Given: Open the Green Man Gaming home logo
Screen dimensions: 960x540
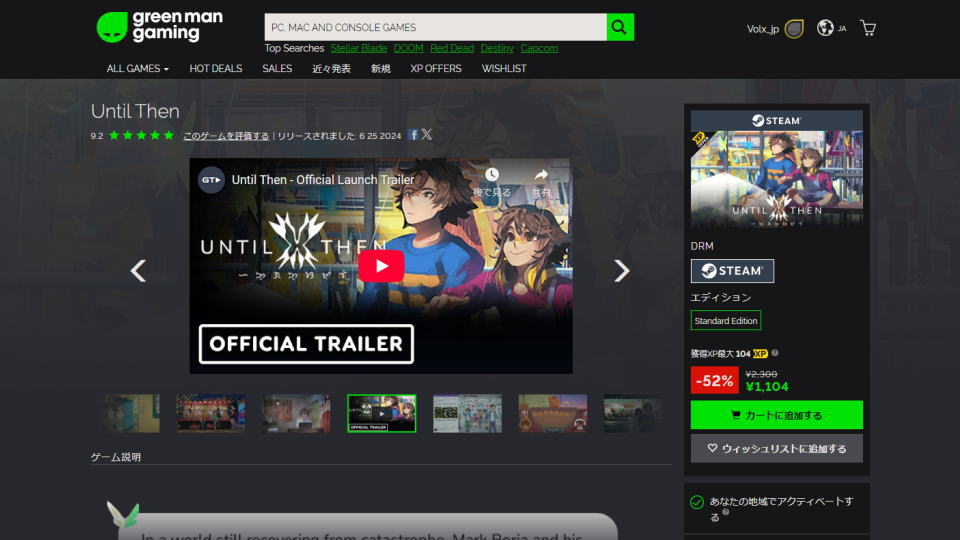Looking at the screenshot, I should click(x=160, y=27).
